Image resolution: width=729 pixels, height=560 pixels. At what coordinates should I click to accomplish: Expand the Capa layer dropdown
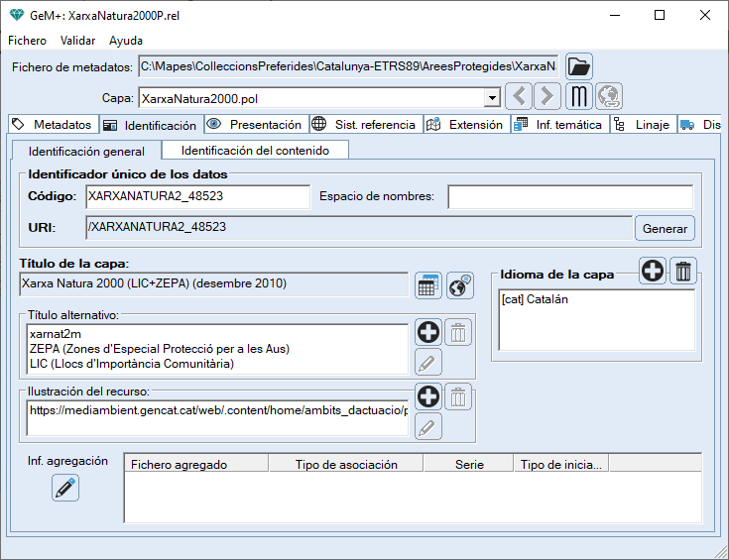(x=491, y=98)
